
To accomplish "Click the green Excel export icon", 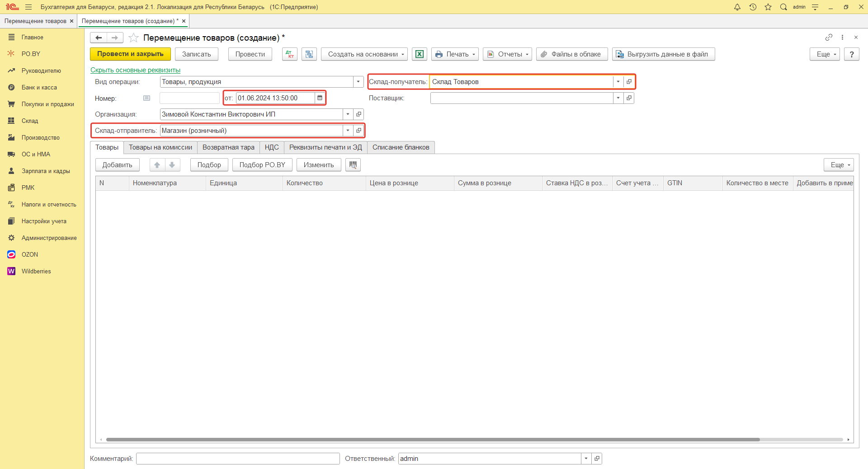I will pyautogui.click(x=420, y=54).
